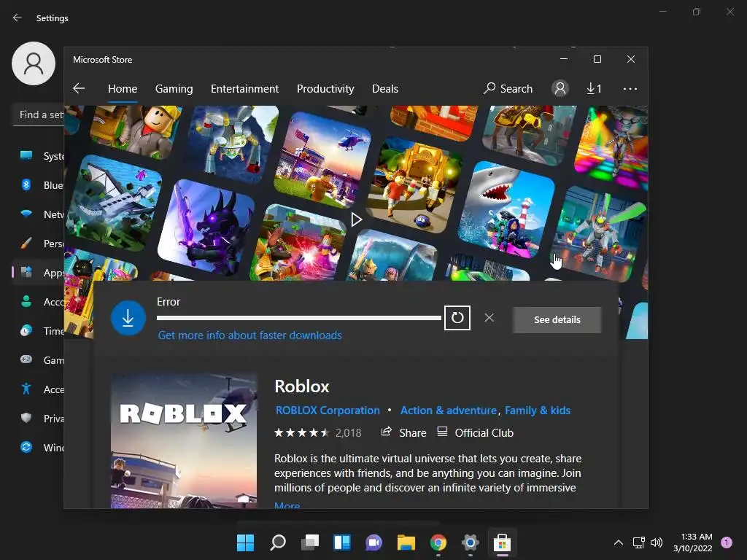Open the Home tab in Store
This screenshot has width=747, height=560.
[x=123, y=88]
